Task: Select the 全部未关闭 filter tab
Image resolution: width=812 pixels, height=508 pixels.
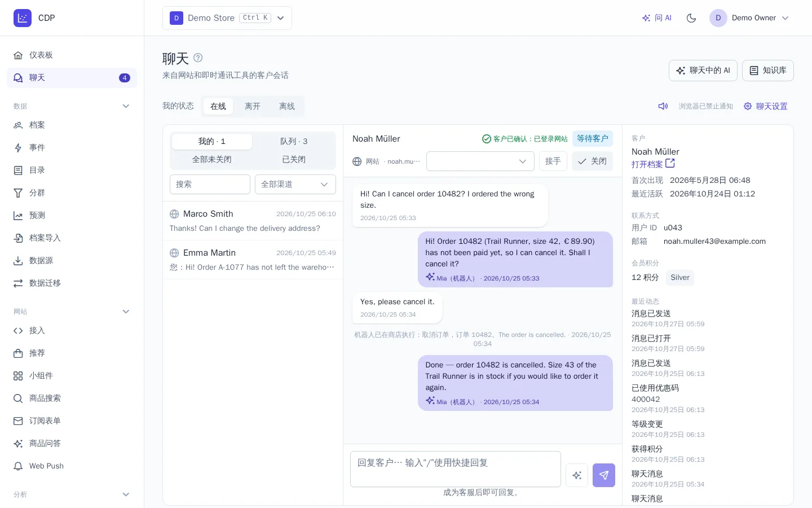Action: pyautogui.click(x=212, y=159)
